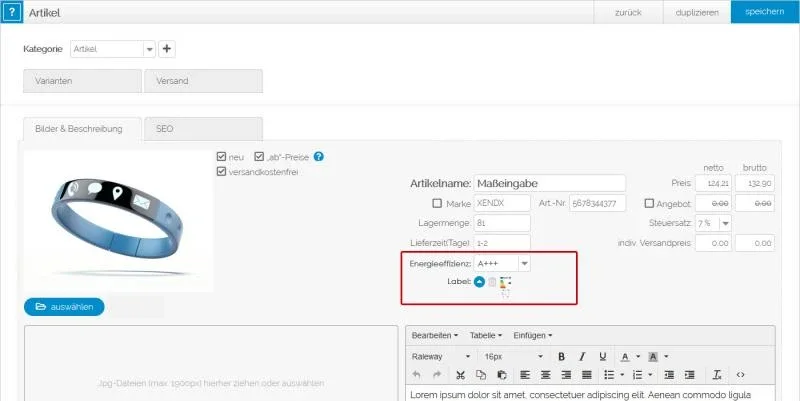Enable the Angebot checkbox

[x=650, y=203]
